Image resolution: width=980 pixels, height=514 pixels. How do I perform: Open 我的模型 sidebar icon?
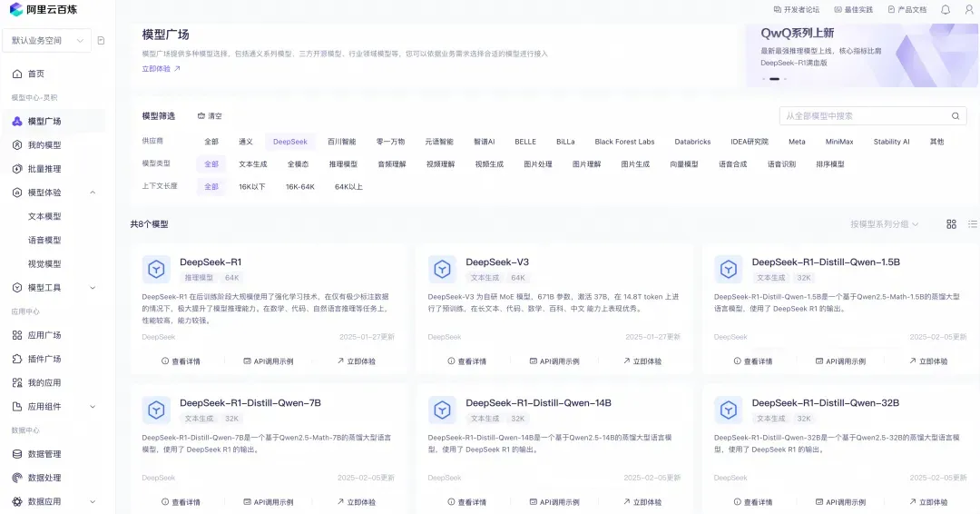pos(17,145)
